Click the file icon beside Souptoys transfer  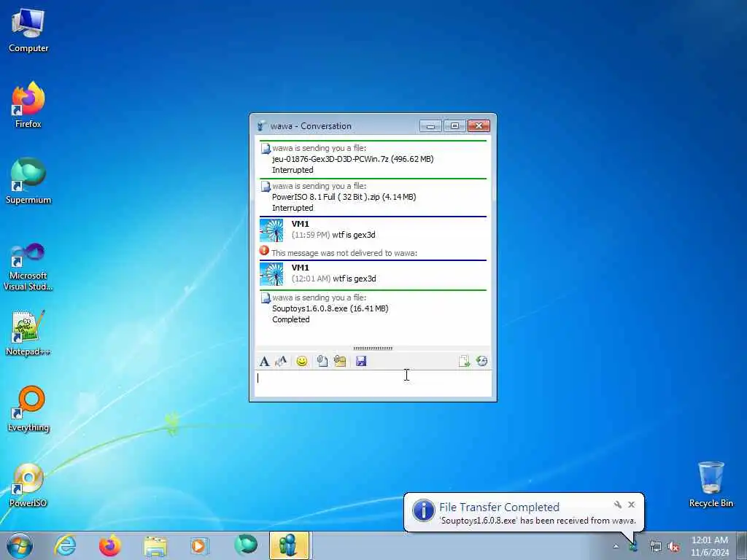(266, 298)
